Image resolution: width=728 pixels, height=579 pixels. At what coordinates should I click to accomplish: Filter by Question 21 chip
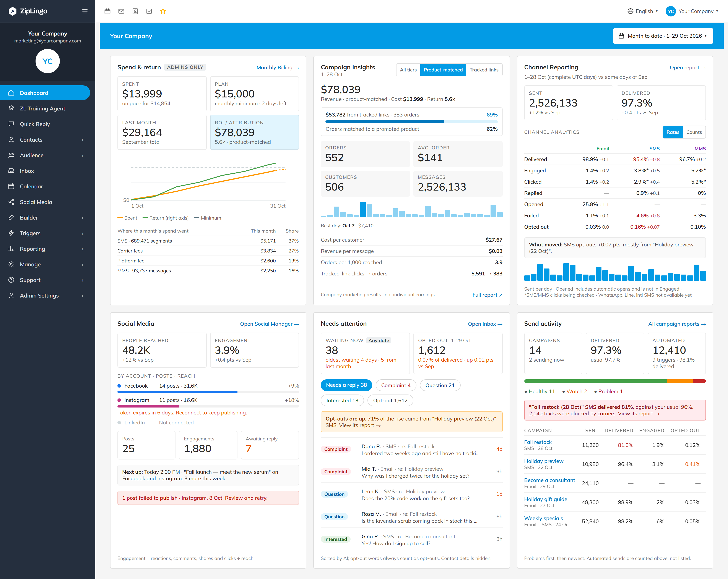(440, 385)
